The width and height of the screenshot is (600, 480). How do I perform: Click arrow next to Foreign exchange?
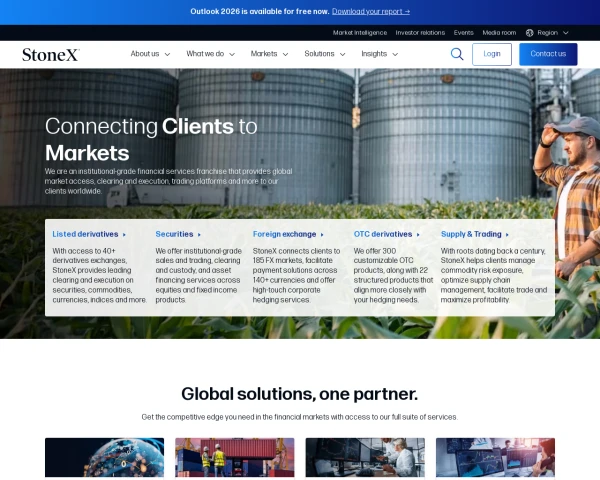322,235
